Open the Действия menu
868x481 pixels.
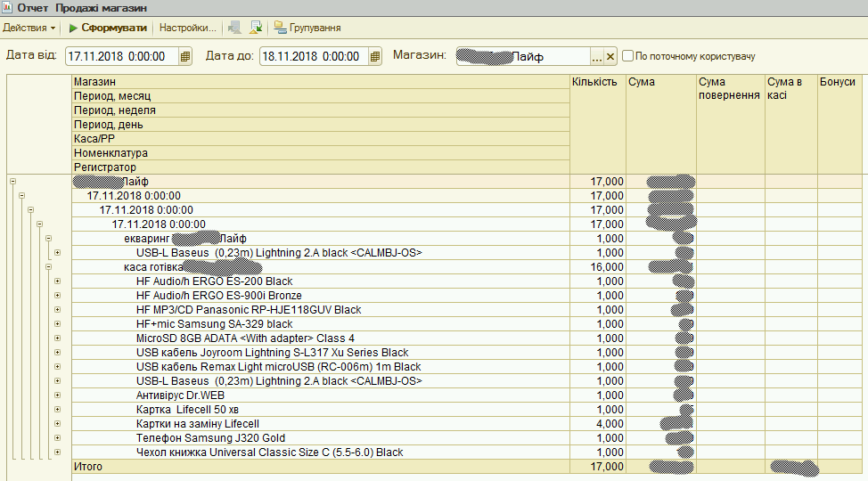[x=30, y=28]
